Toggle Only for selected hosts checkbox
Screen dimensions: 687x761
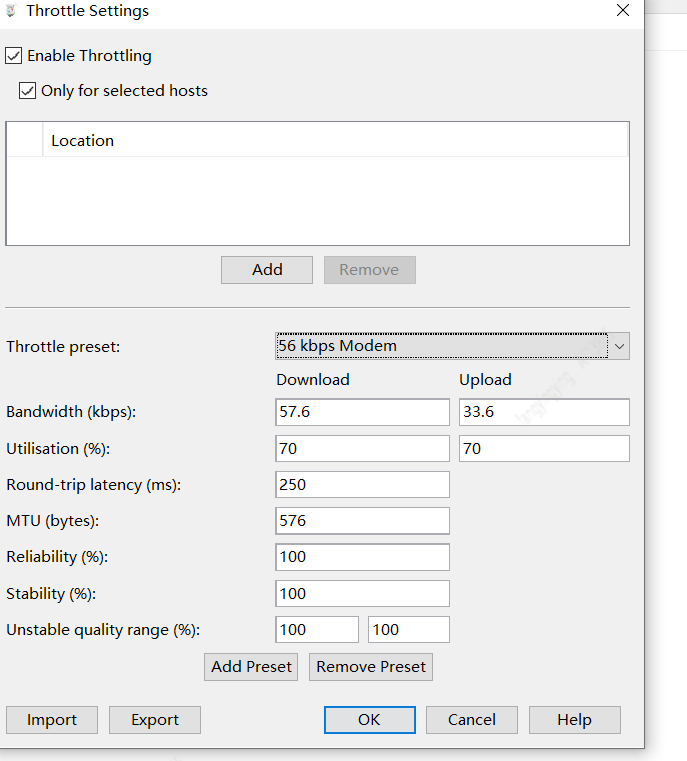click(27, 91)
